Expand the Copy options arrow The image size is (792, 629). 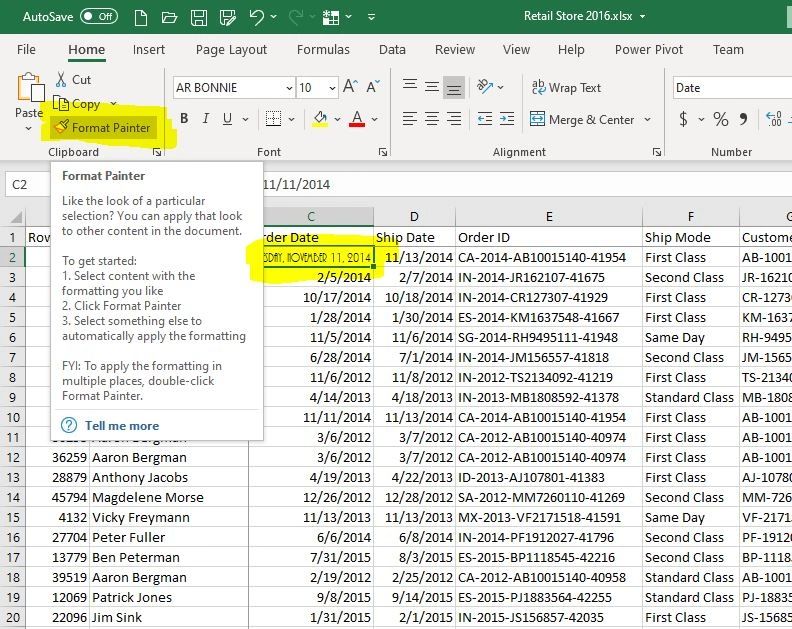click(x=113, y=104)
